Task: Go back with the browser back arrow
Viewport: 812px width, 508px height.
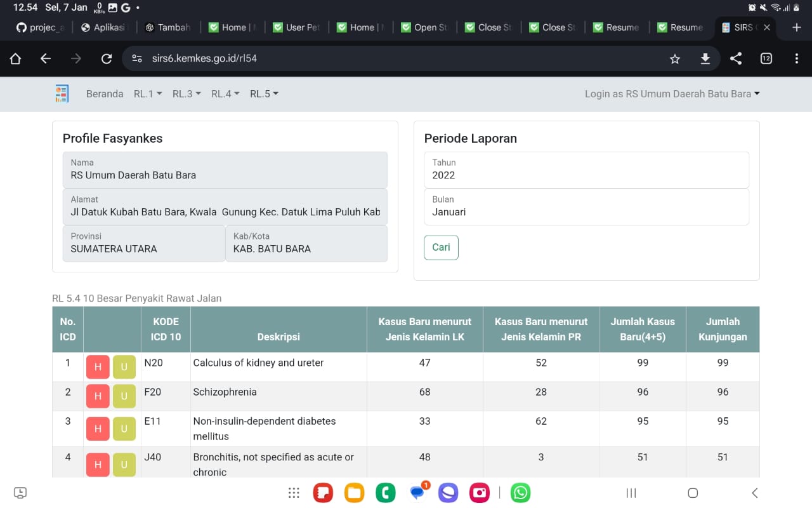Action: [x=46, y=58]
